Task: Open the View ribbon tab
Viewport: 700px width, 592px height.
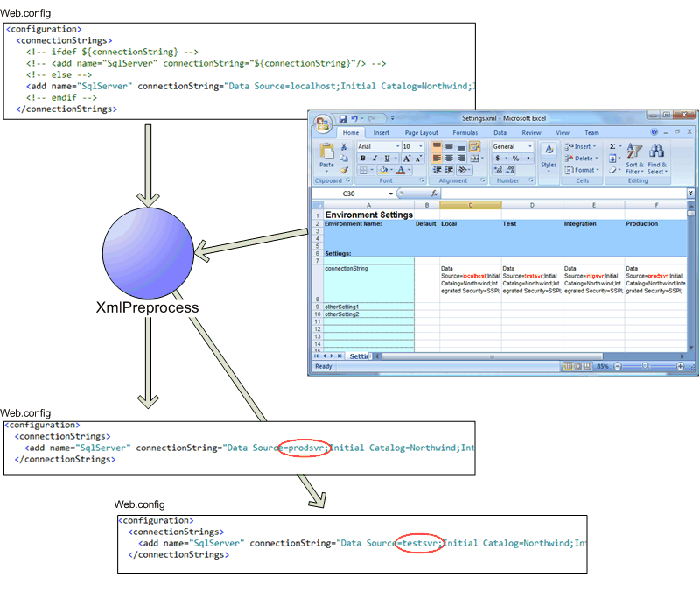Action: (x=562, y=133)
